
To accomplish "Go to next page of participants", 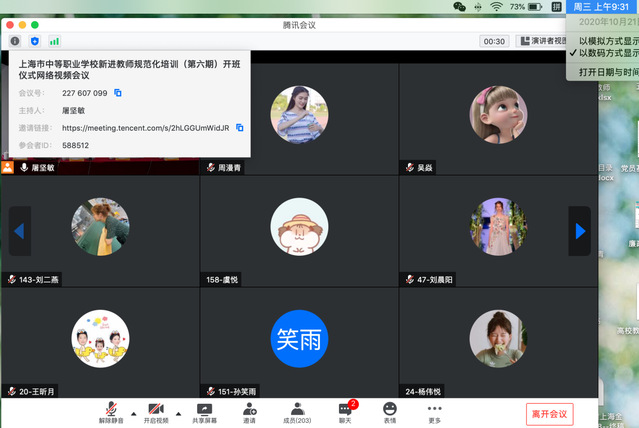I will [579, 231].
